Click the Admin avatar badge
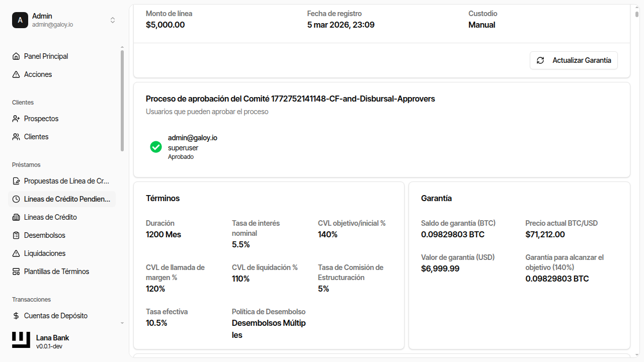Image resolution: width=644 pixels, height=362 pixels. point(20,20)
